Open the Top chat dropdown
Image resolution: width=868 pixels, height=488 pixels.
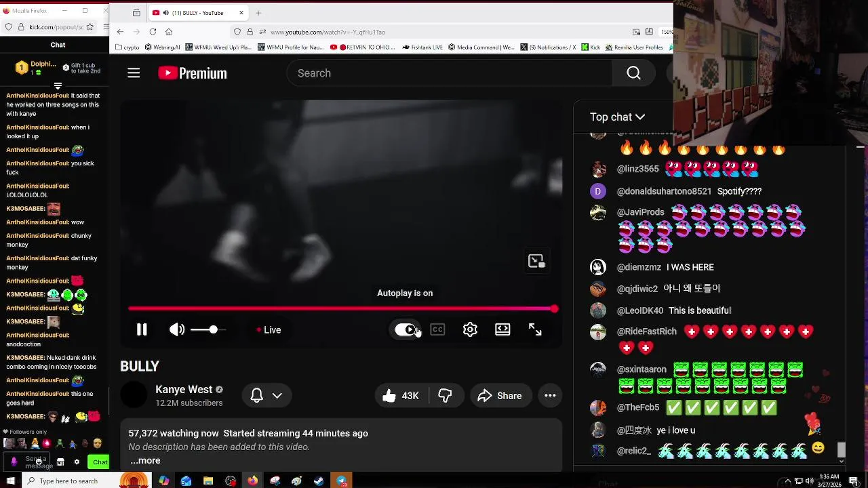(x=617, y=117)
